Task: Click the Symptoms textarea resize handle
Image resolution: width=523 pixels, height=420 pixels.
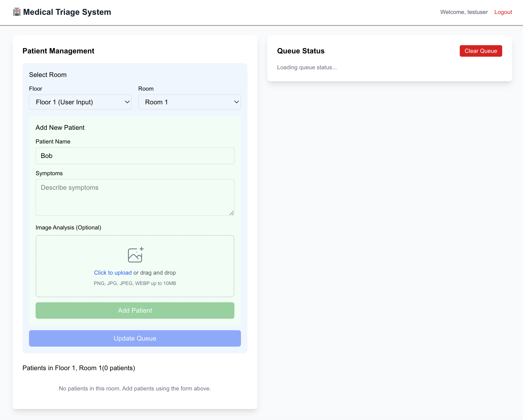Action: 232,213
